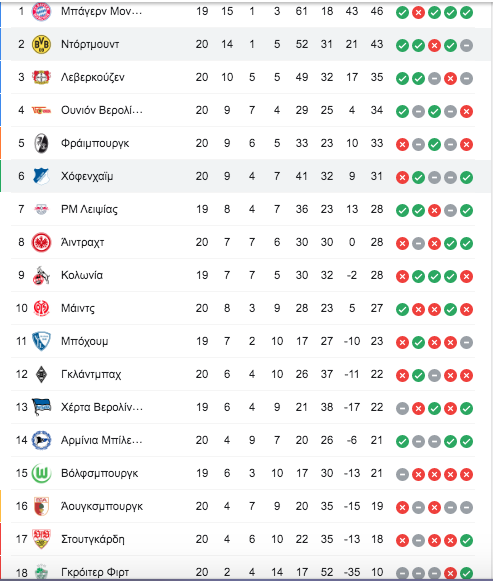Click the Stuttgart VfB crest
Screen dimensions: 493x581
click(x=41, y=539)
